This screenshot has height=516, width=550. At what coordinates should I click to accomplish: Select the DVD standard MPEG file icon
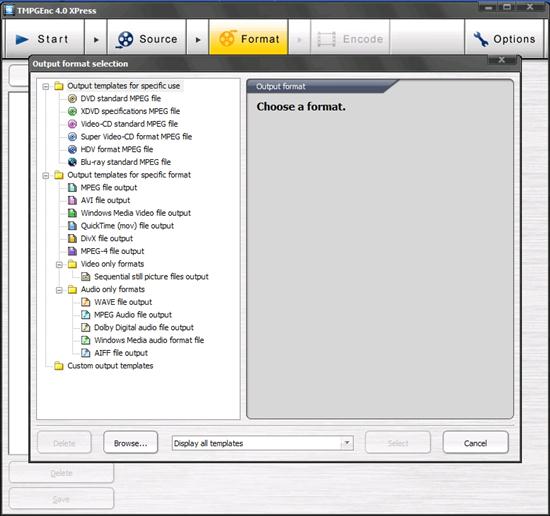(72, 99)
